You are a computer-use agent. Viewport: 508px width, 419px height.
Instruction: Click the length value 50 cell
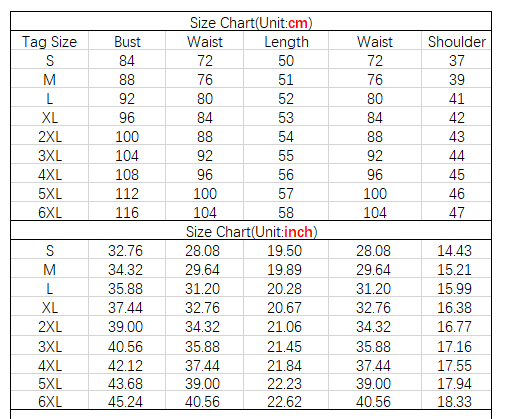tap(286, 60)
